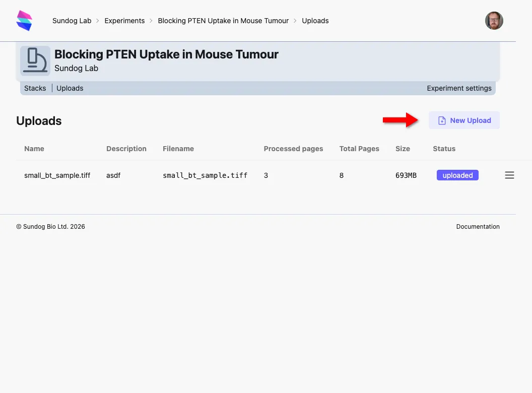This screenshot has width=532, height=393.
Task: Click the uploaded status badge
Action: (x=457, y=175)
